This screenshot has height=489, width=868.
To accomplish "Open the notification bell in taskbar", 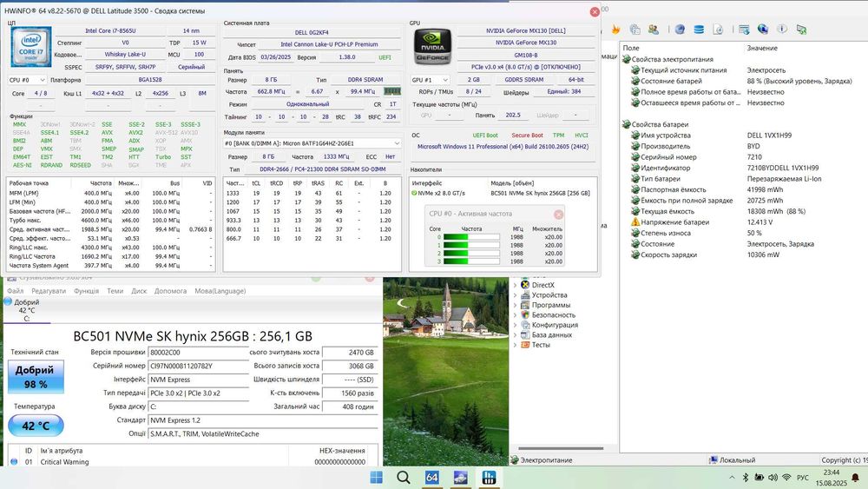I will [855, 478].
